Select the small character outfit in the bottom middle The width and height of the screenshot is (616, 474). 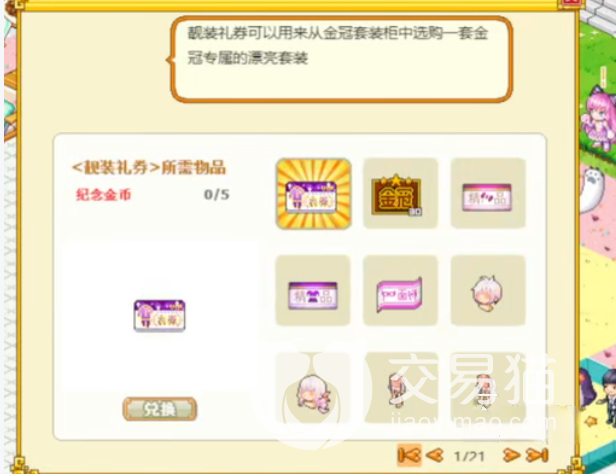[400, 388]
